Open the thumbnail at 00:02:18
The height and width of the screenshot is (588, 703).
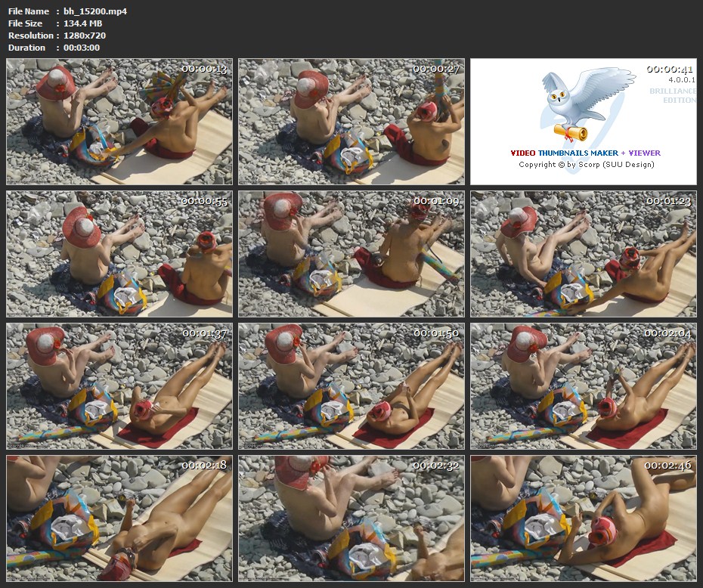pos(119,518)
